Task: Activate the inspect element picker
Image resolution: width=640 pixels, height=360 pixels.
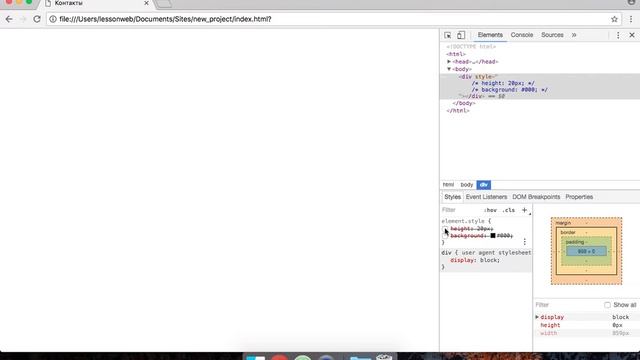Action: click(x=447, y=35)
